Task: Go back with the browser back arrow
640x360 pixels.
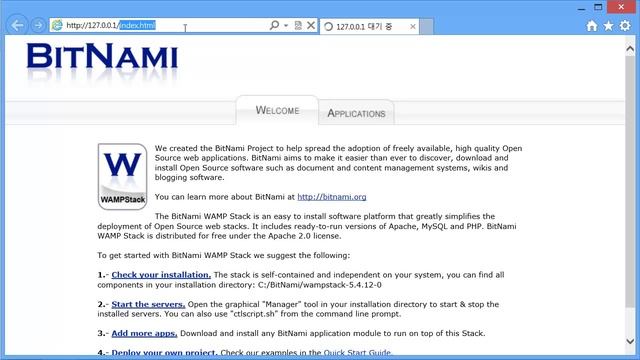Action: 17,25
